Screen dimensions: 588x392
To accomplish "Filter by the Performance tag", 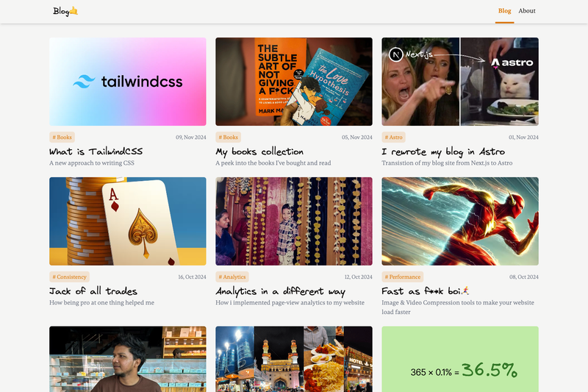I will [402, 277].
